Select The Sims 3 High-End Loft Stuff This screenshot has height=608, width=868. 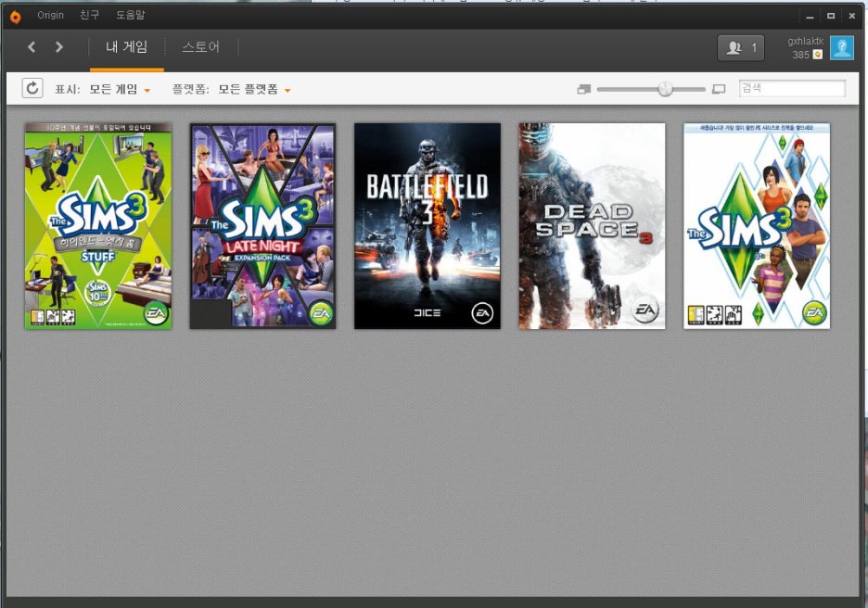pyautogui.click(x=98, y=226)
